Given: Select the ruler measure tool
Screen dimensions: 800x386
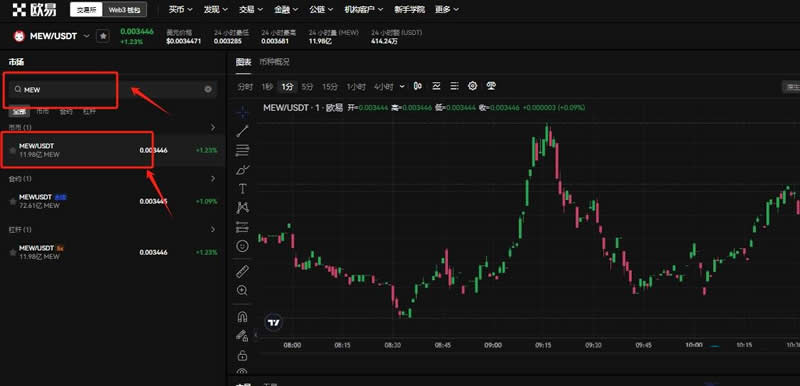Looking at the screenshot, I should coord(242,271).
